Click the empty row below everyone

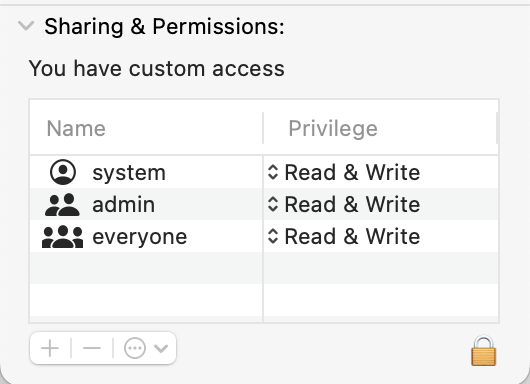[x=264, y=268]
